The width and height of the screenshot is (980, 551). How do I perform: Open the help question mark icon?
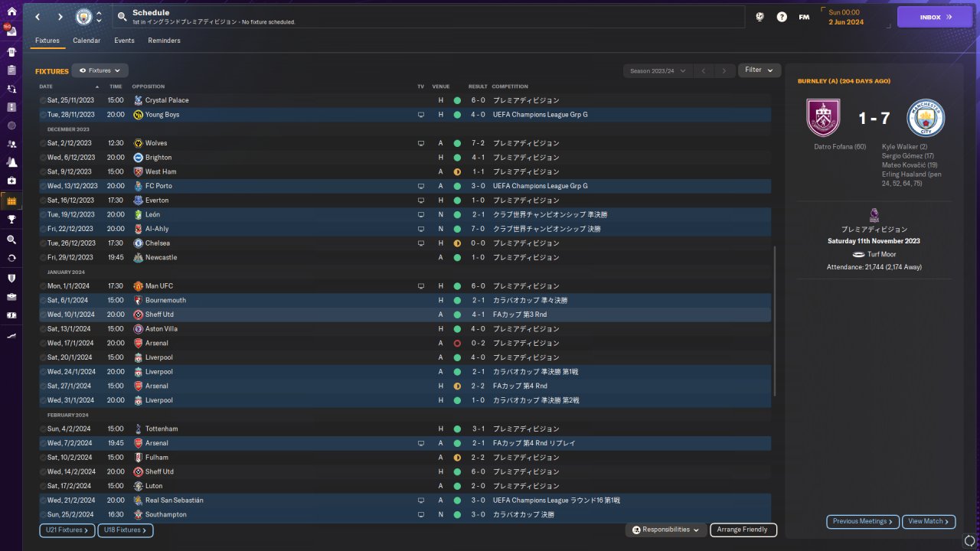tap(782, 17)
